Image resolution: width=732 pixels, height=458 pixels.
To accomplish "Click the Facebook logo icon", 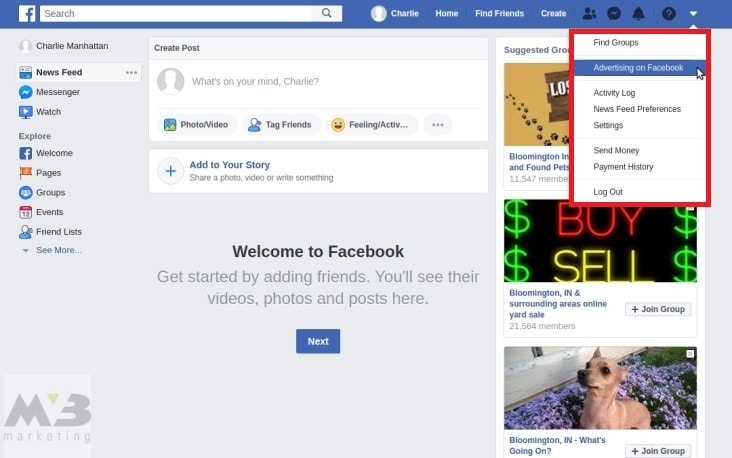I will tap(27, 14).
